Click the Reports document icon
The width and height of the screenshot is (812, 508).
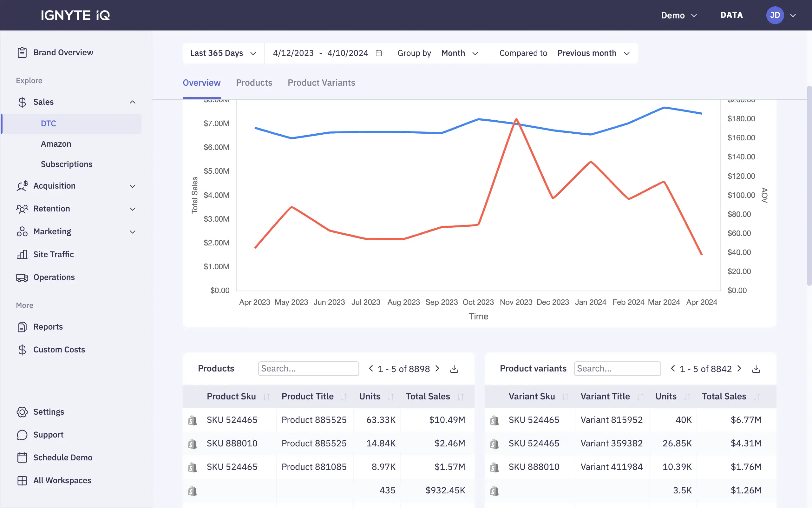click(22, 327)
